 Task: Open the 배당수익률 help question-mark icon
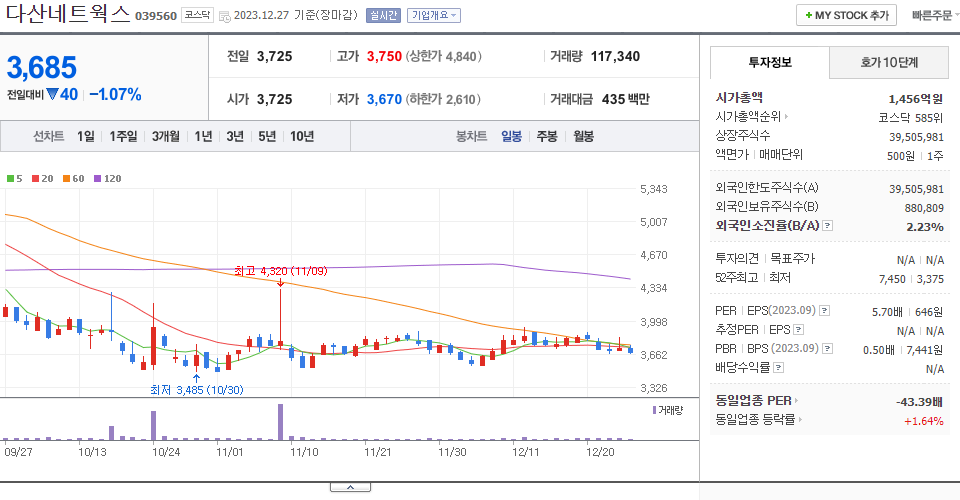point(778,368)
